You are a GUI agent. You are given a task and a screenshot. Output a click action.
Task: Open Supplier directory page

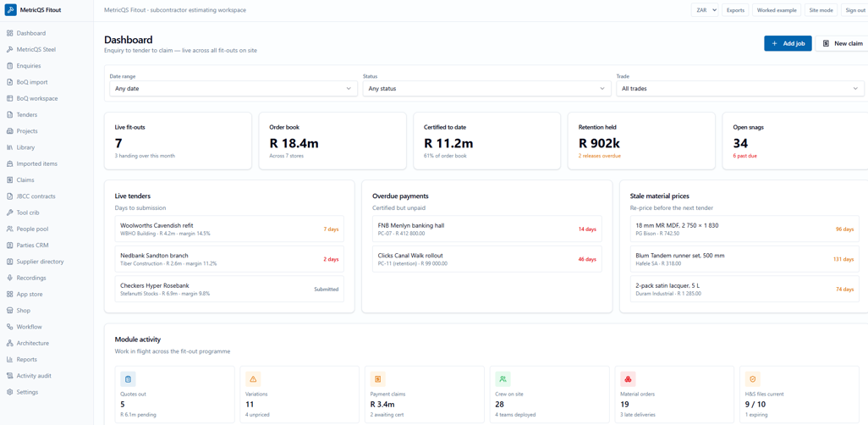click(47, 262)
